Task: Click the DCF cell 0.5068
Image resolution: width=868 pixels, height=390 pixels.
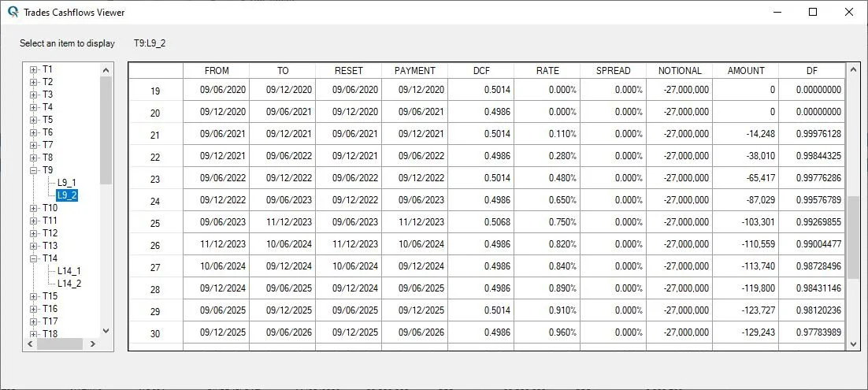Action: 481,222
